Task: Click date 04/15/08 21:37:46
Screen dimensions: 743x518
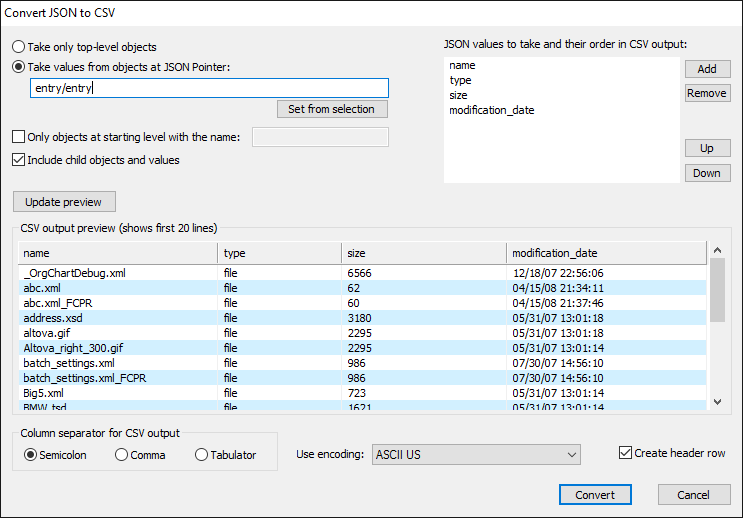Action: coord(558,303)
